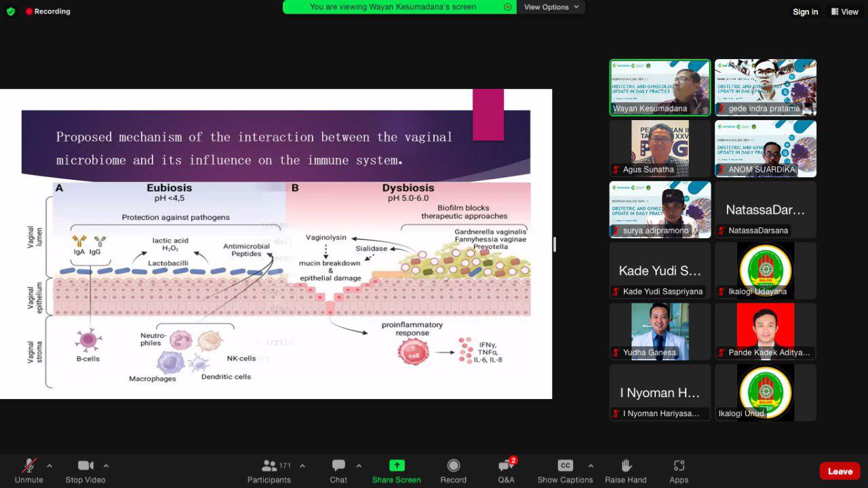Toggle Show Captions

pos(566,466)
